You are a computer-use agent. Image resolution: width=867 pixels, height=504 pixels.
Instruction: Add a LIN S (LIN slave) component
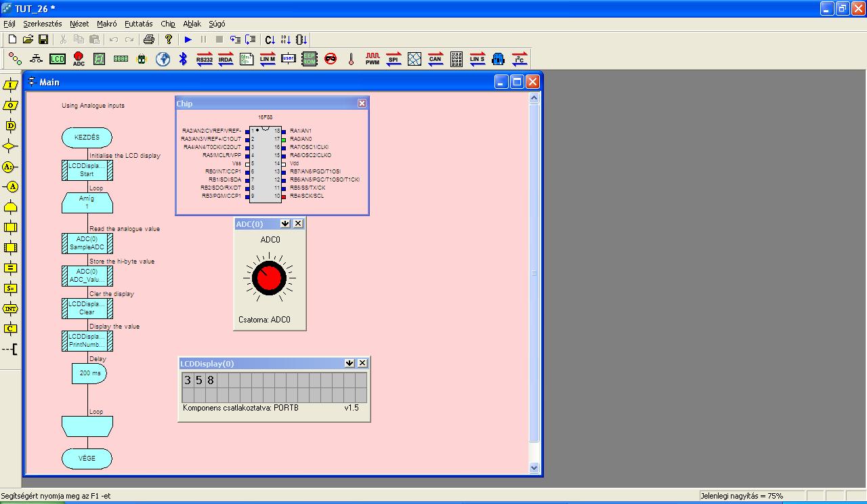(x=478, y=59)
